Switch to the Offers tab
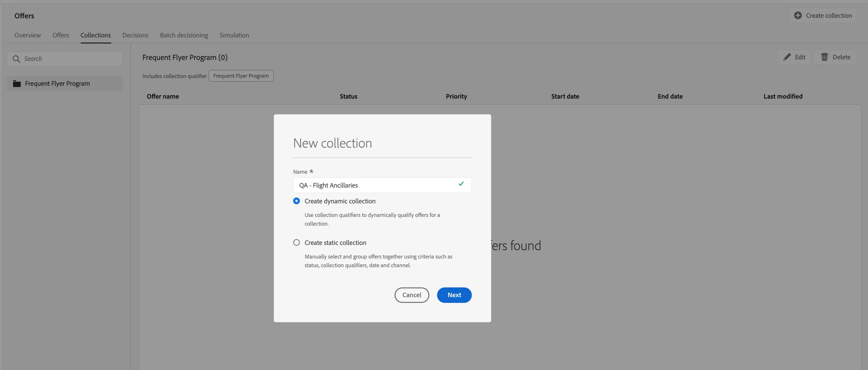Viewport: 868px width, 370px height. pyautogui.click(x=61, y=35)
